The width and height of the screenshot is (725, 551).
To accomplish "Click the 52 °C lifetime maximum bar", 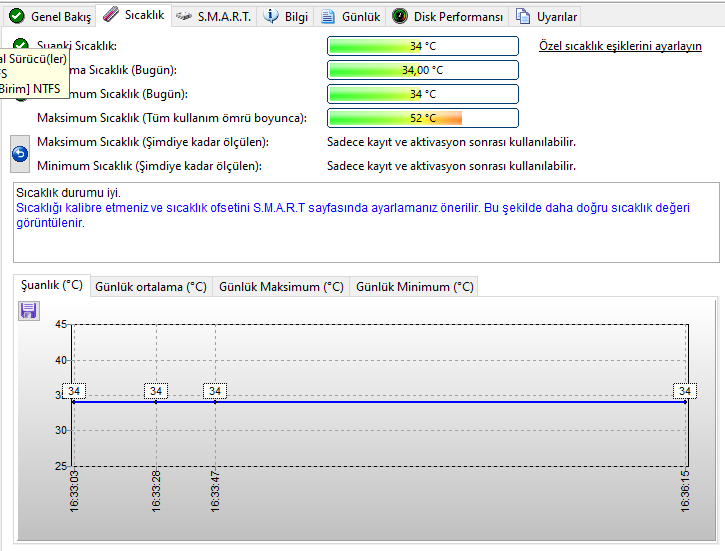I will click(423, 118).
